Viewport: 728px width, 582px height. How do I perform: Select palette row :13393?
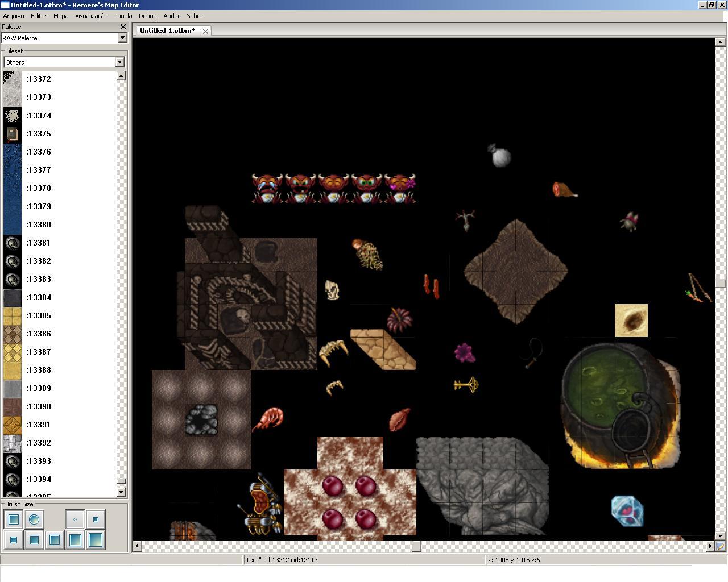[60, 461]
